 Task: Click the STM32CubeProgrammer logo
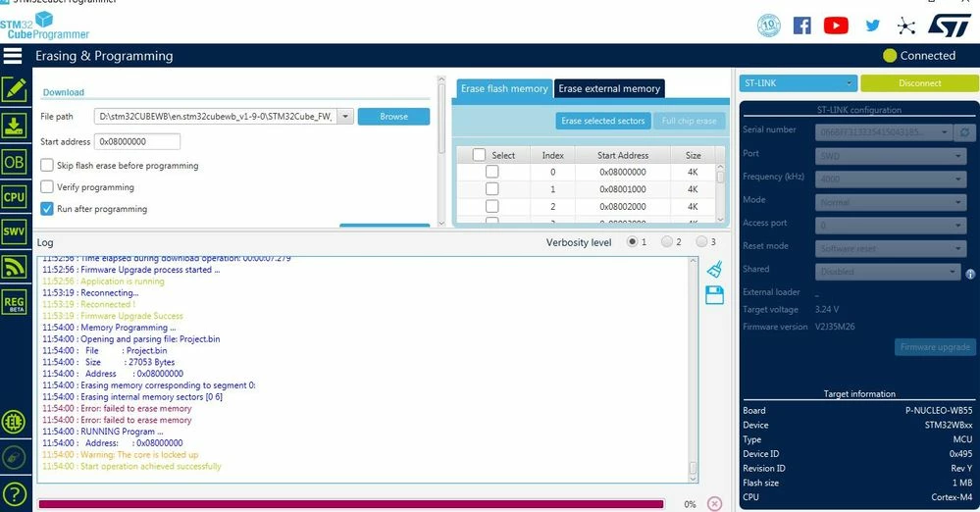(44, 26)
